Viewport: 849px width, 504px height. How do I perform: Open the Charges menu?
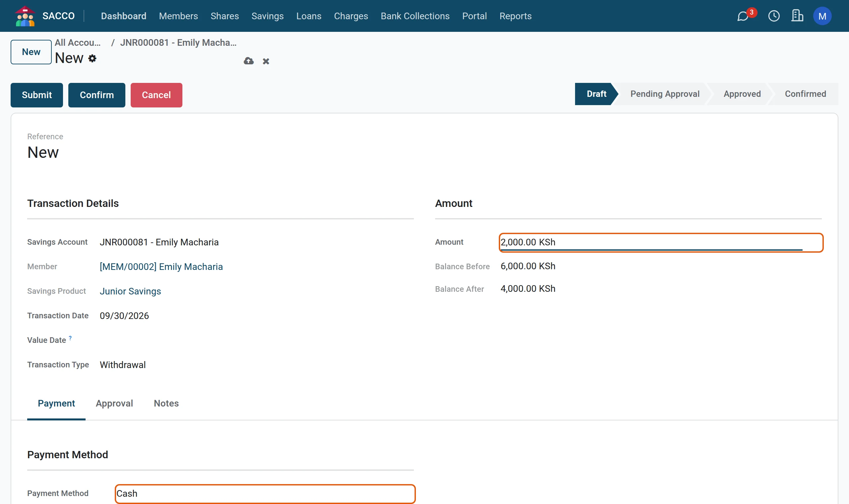coord(351,16)
